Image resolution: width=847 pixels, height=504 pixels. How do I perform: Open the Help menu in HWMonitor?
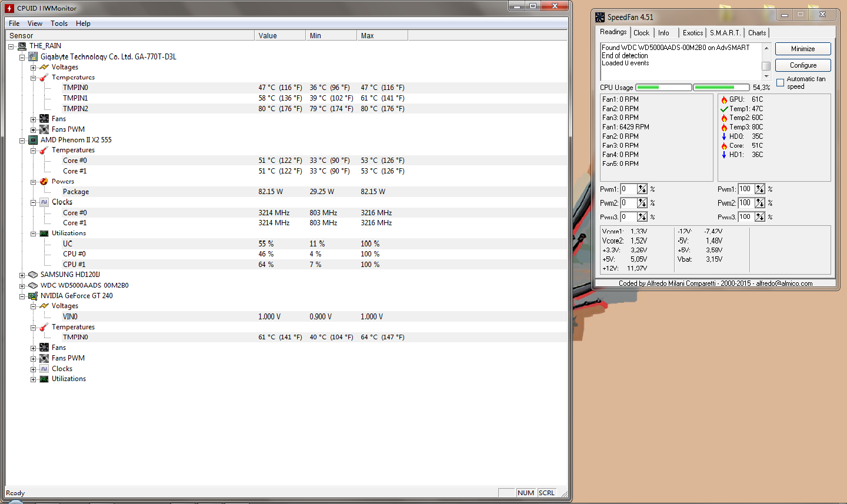click(x=83, y=24)
